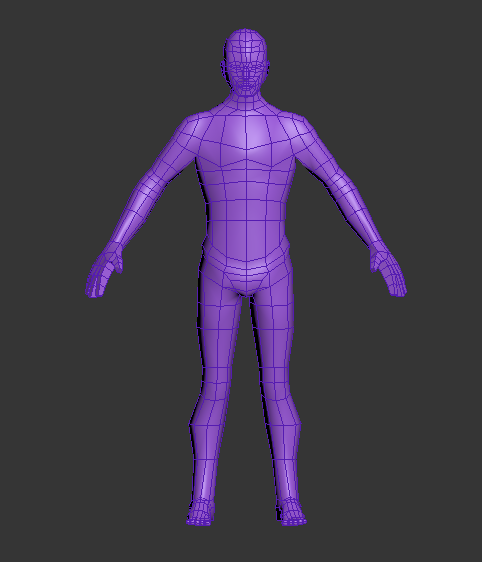Select the foot on the viewer's right

(292, 513)
